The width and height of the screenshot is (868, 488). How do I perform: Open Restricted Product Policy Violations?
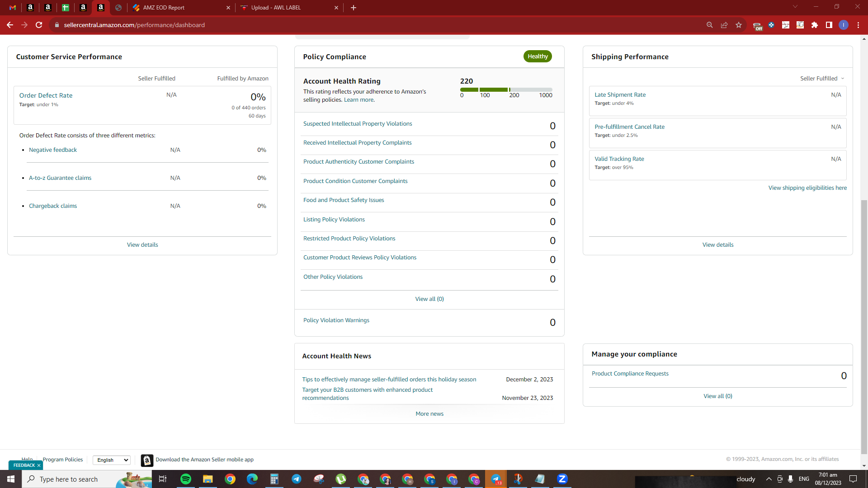(x=349, y=239)
